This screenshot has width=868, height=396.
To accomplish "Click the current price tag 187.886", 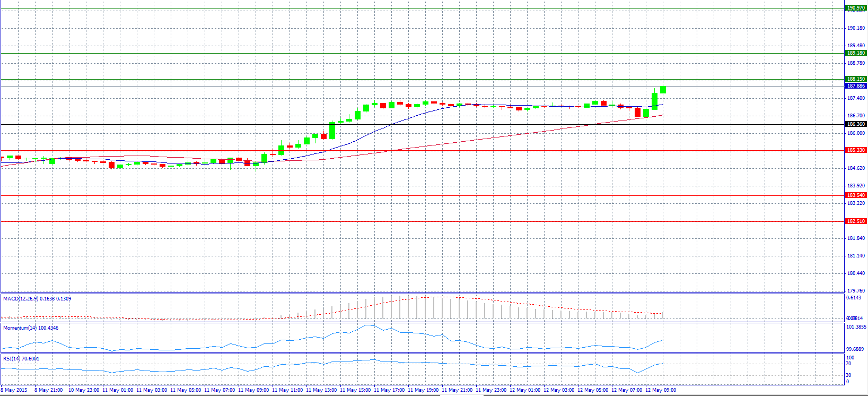I will [856, 86].
